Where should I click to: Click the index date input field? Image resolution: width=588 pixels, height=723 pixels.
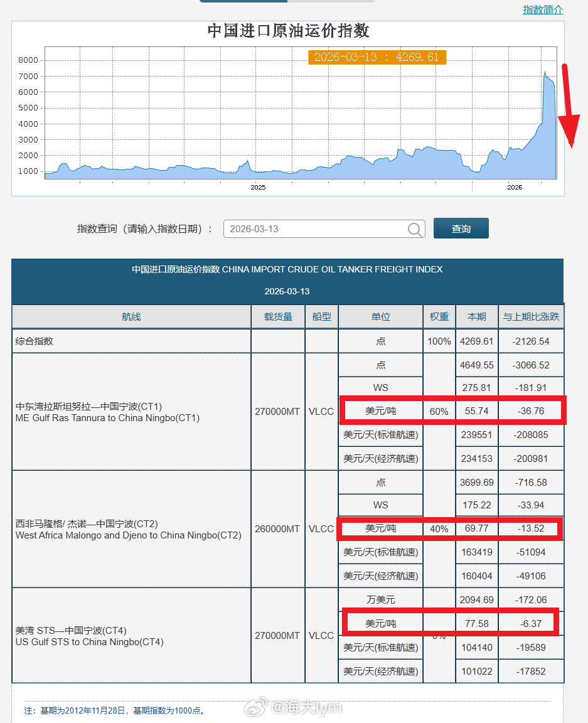(324, 228)
